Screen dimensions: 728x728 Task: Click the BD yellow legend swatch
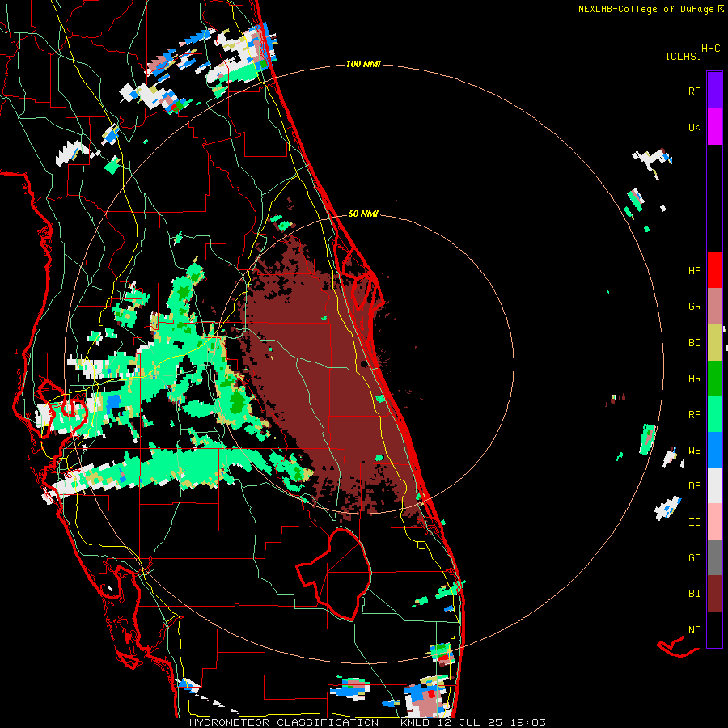[x=714, y=342]
